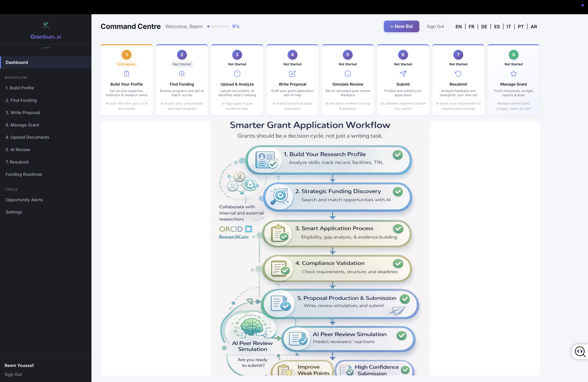Viewport: 588px width, 382px height.
Task: Click the info circle icon on Upload & Analyze
Action: coord(237,74)
